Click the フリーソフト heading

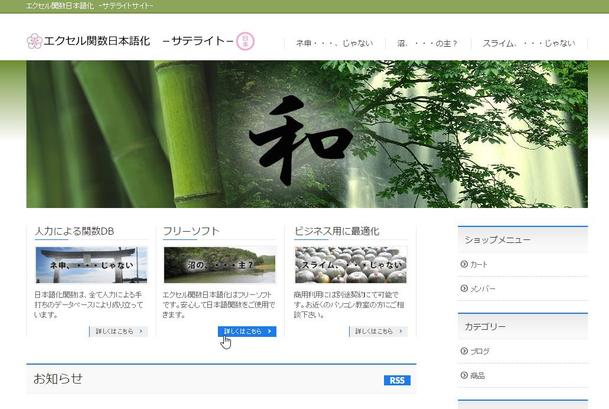[191, 231]
